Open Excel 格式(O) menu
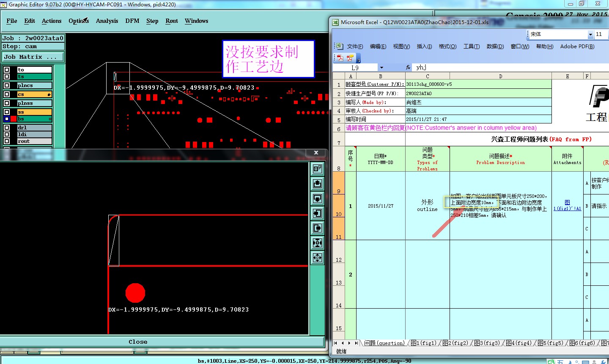This screenshot has height=364, width=609. click(x=447, y=47)
